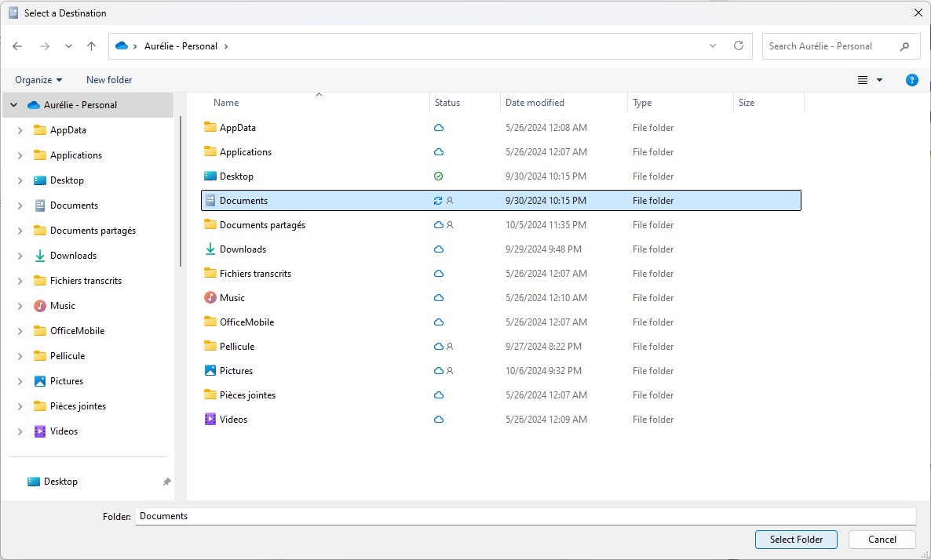Click the Downloads arrow icon in file list

coord(210,249)
